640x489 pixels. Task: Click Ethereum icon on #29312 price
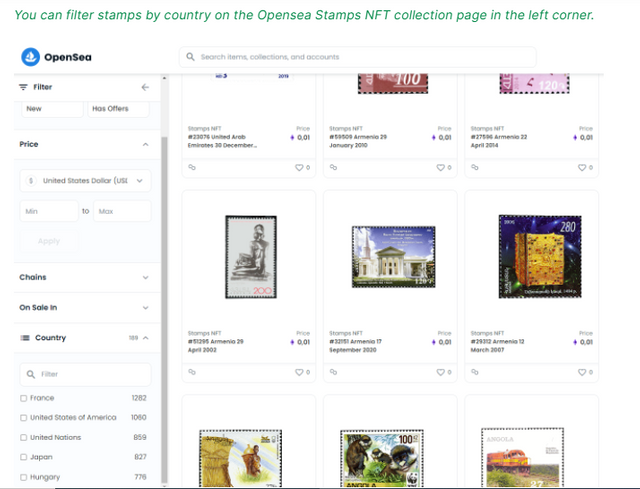(575, 342)
